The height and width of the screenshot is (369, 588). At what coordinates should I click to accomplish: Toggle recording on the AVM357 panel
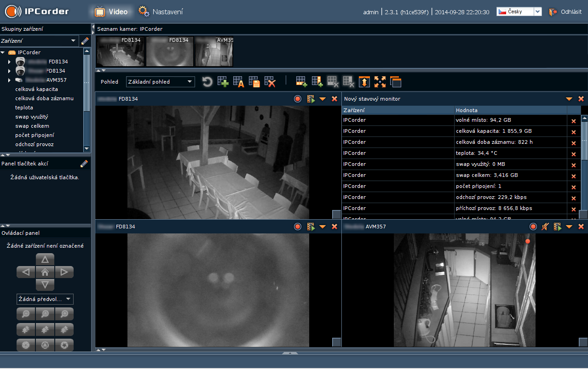pos(533,227)
